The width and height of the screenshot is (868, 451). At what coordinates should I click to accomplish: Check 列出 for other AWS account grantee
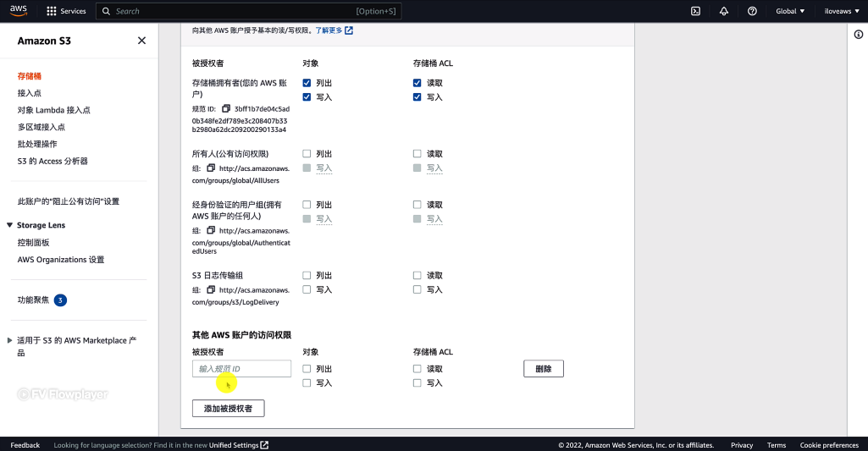307,369
